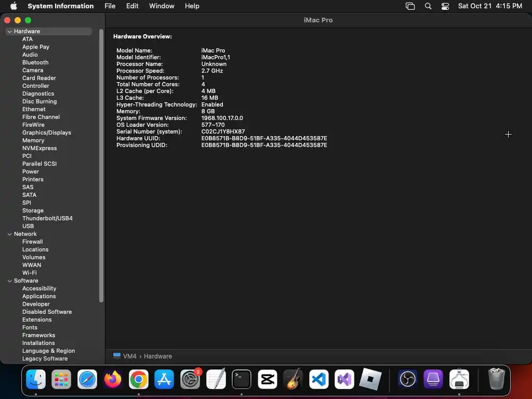
Task: Select Wi-Fi under Network
Action: tap(29, 273)
